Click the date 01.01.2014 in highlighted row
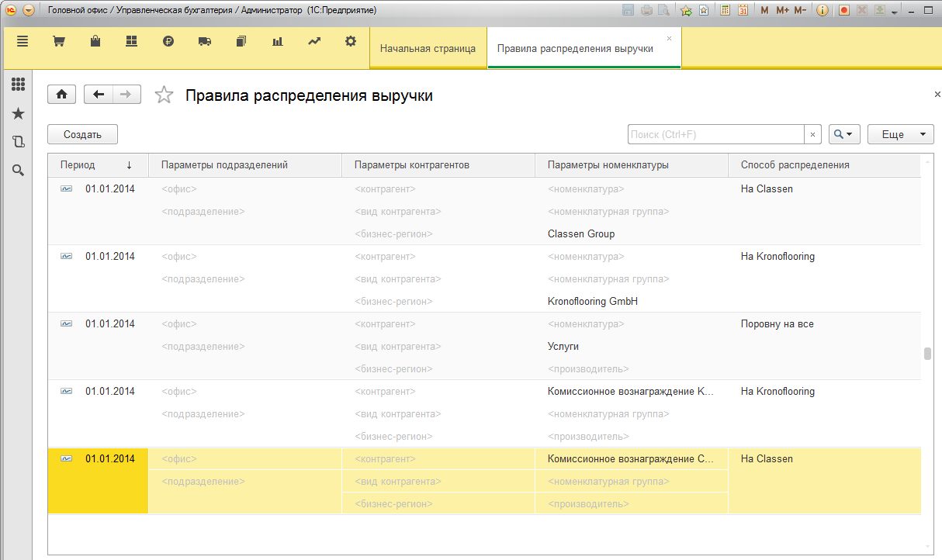The image size is (942, 560). pyautogui.click(x=110, y=458)
